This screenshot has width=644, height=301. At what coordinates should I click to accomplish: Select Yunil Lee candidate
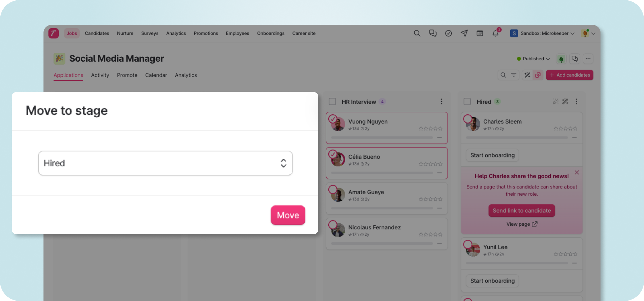[467, 244]
